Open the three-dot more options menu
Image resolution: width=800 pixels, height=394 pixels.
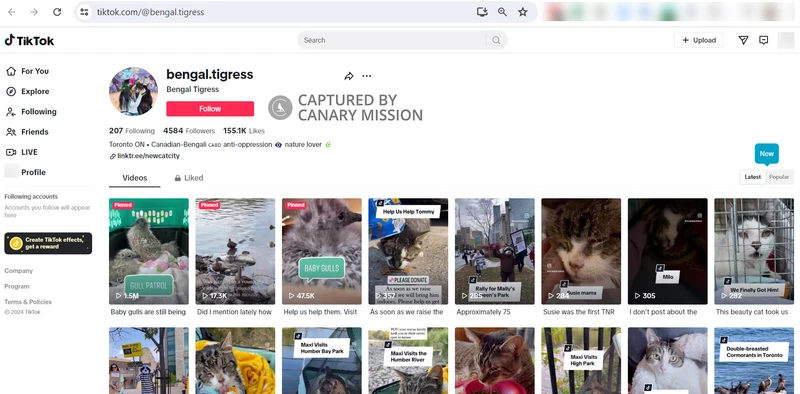tap(366, 76)
